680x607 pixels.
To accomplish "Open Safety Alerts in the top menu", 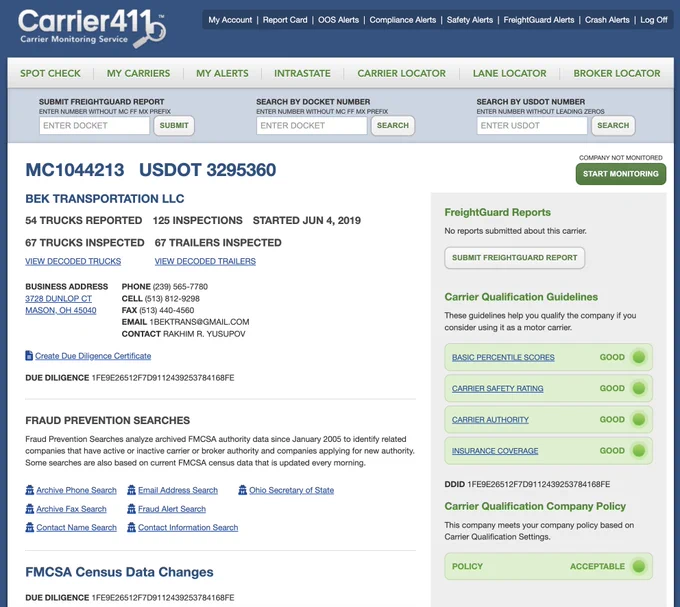I will tap(470, 20).
